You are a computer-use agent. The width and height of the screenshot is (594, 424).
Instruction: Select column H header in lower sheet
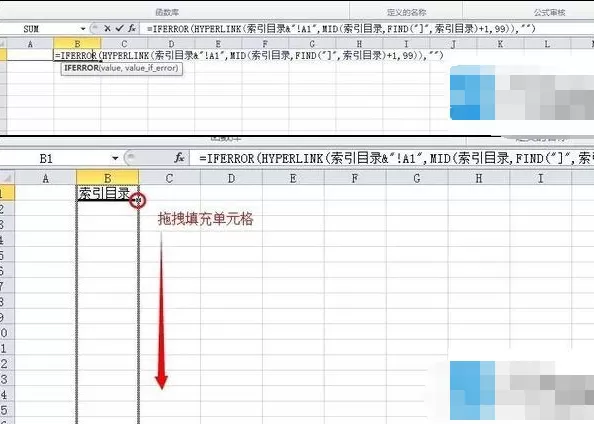[479, 178]
